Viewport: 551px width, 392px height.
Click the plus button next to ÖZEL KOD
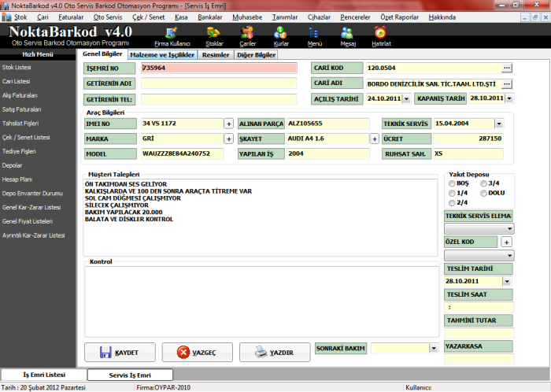click(506, 242)
